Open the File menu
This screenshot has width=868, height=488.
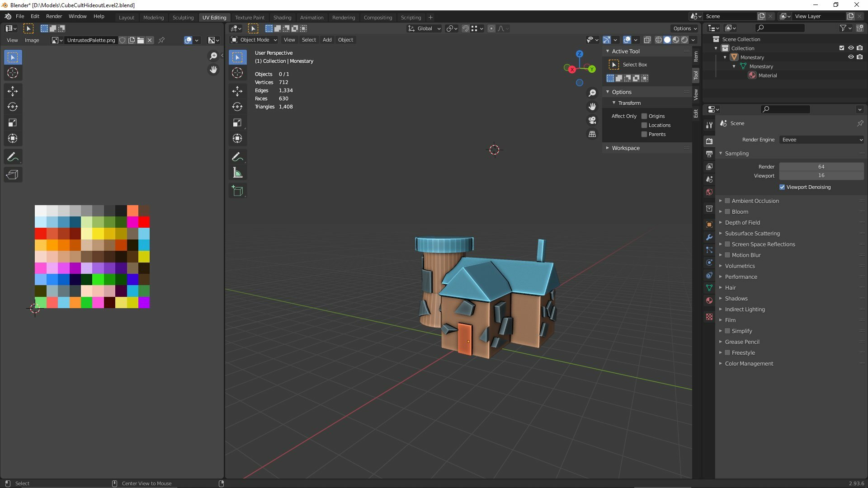20,16
